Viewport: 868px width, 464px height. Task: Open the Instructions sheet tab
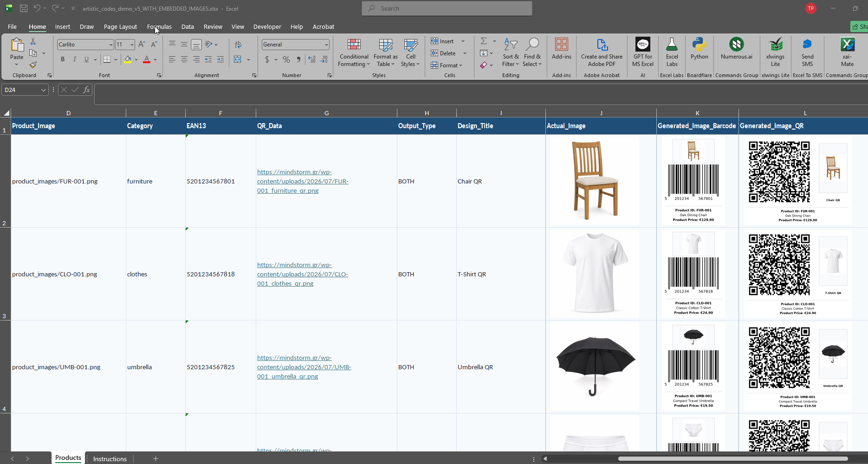pos(110,459)
